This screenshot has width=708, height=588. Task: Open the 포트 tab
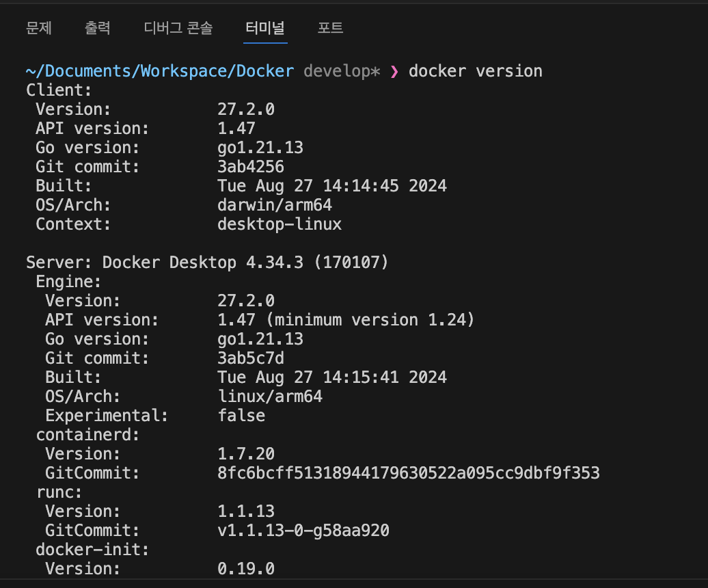point(330,28)
